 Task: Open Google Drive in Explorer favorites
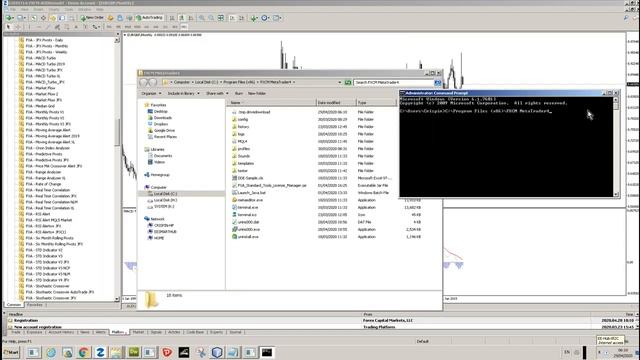click(x=164, y=131)
